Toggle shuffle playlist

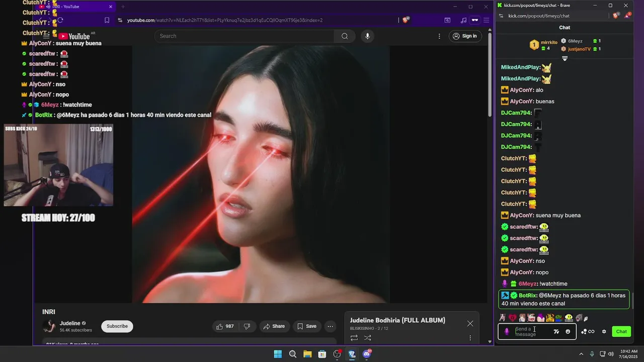(368, 338)
